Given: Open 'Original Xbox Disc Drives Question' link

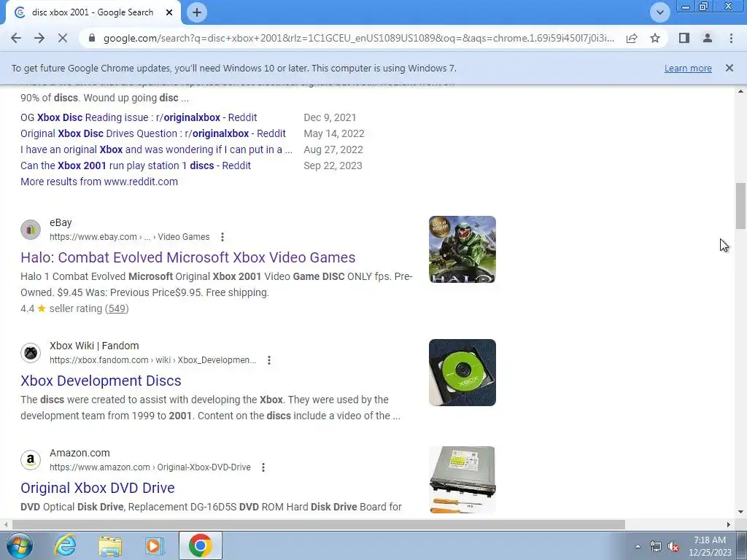Looking at the screenshot, I should pos(153,134).
